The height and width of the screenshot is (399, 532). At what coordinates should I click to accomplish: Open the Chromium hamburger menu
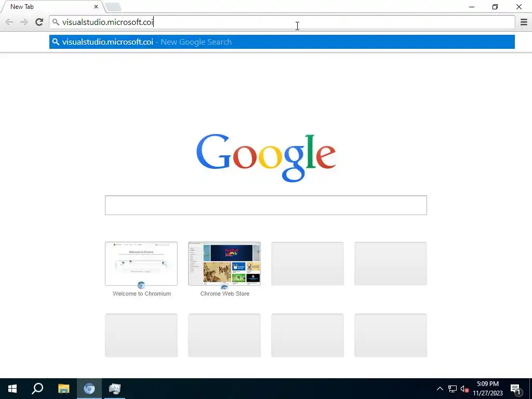pos(524,22)
